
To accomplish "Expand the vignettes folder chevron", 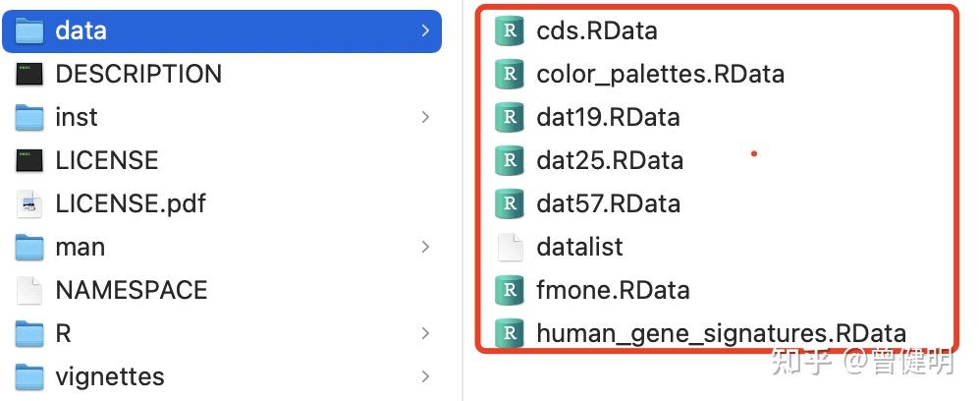I will (425, 376).
